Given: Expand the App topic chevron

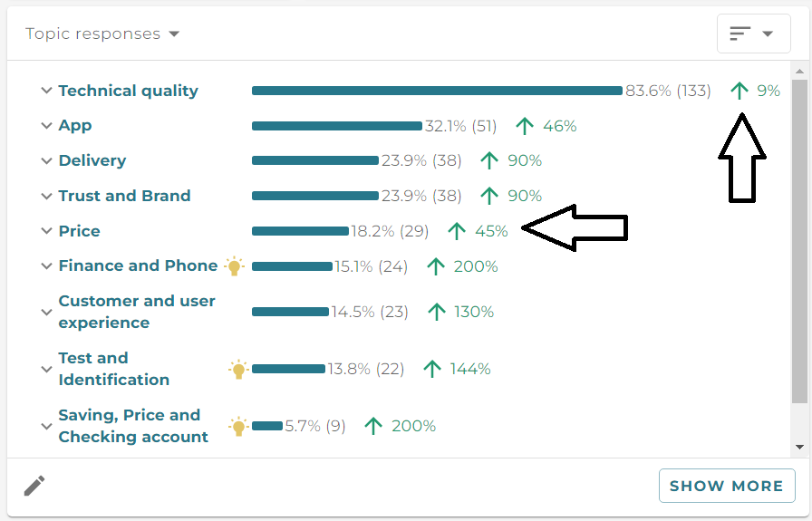Looking at the screenshot, I should coord(46,126).
